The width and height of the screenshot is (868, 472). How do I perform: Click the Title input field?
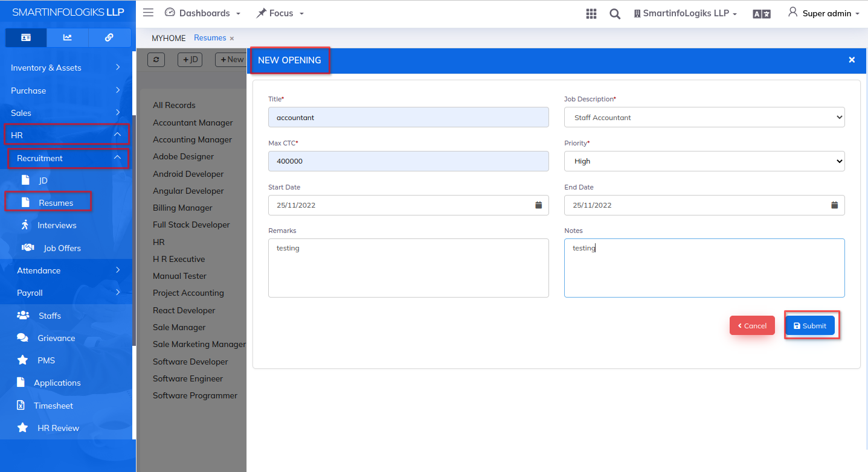(408, 117)
